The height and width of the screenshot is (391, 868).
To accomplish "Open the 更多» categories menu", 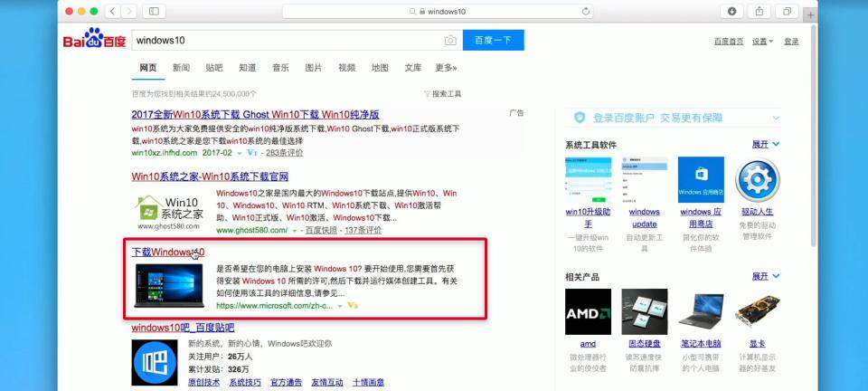I will (x=446, y=68).
